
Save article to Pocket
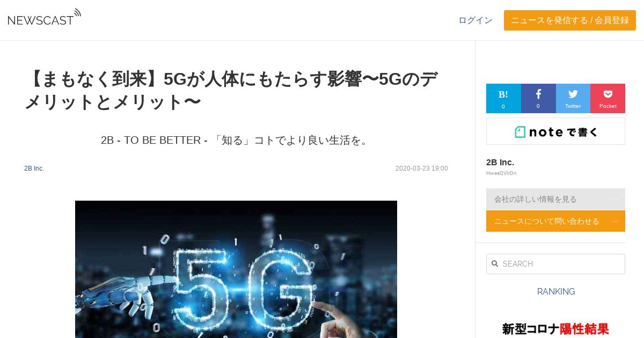[x=608, y=98]
